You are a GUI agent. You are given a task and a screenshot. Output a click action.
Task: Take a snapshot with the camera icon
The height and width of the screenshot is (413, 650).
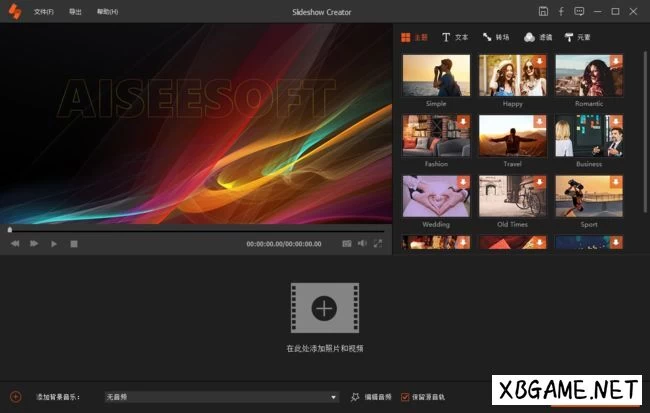[x=347, y=243]
